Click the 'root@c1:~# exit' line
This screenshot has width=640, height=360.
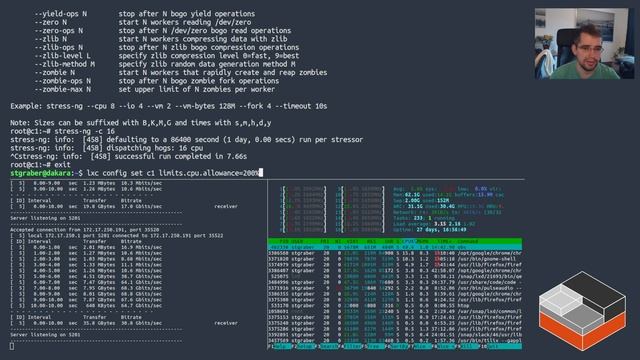pos(40,165)
